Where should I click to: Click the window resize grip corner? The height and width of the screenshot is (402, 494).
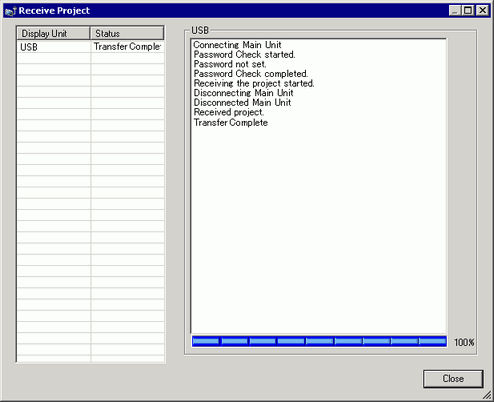487,396
